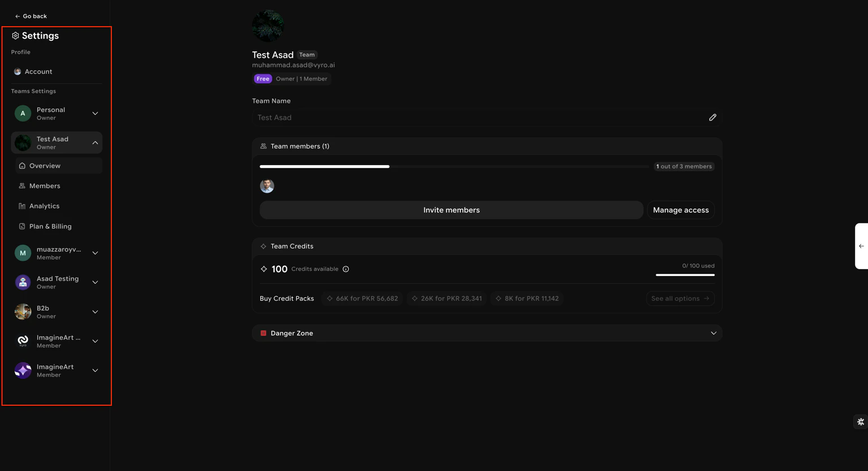The width and height of the screenshot is (868, 471).
Task: Expand the ImagineArt ... team chevron
Action: pos(95,342)
